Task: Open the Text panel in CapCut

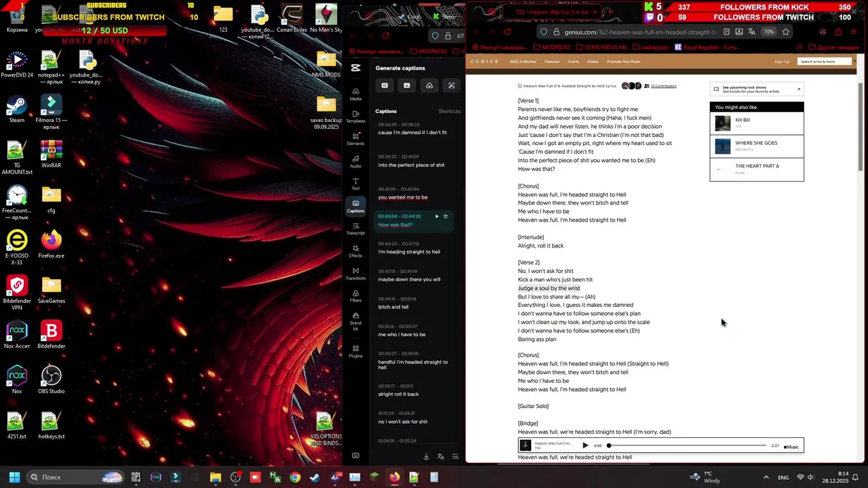Action: [355, 184]
